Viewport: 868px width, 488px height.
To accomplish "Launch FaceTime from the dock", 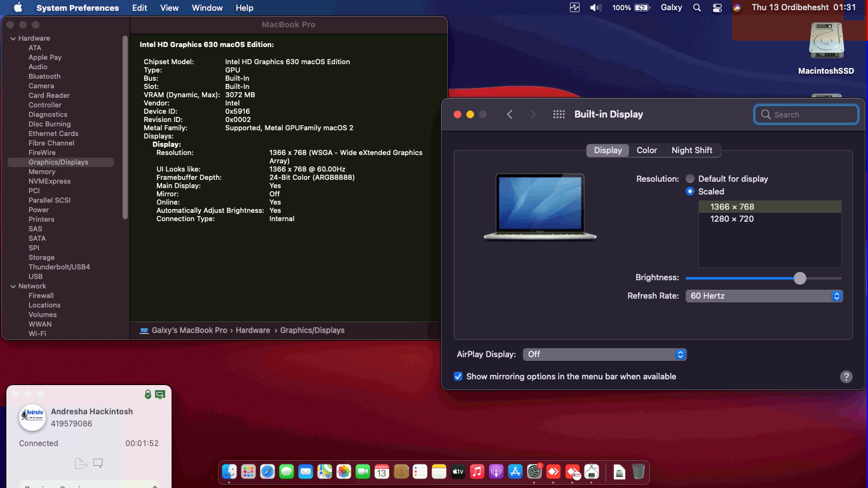I will click(x=363, y=471).
